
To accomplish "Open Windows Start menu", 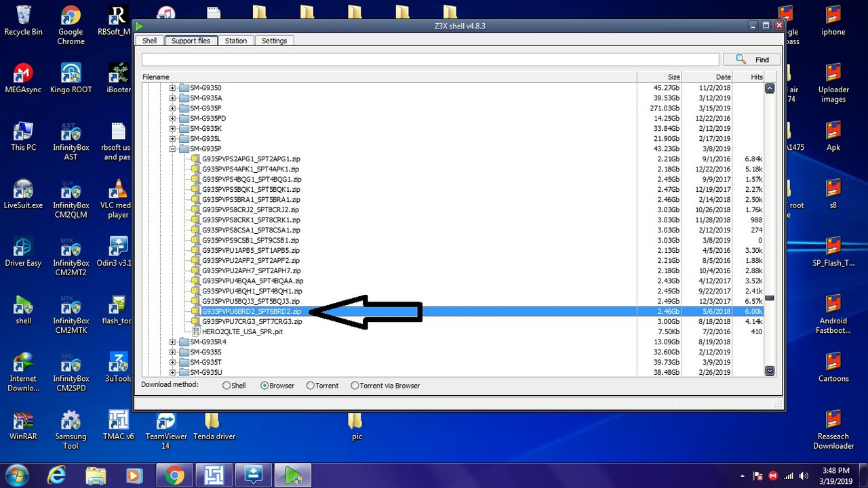I will click(x=16, y=476).
